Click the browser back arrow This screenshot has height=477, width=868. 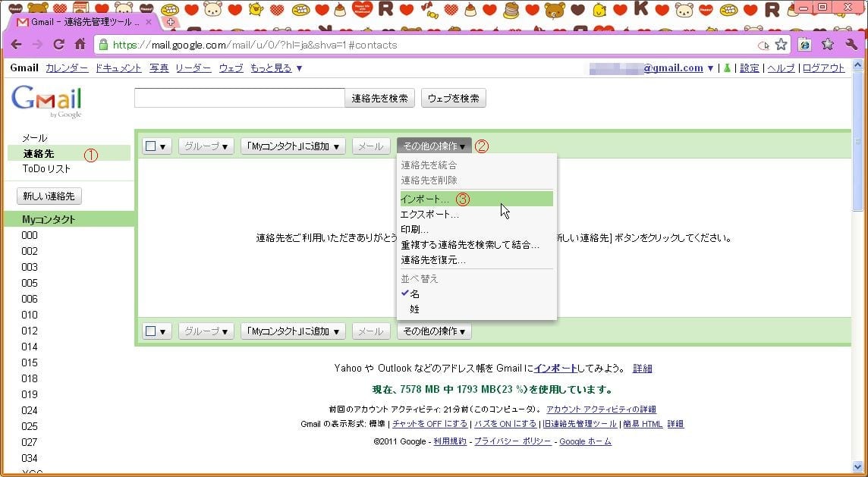coord(16,45)
